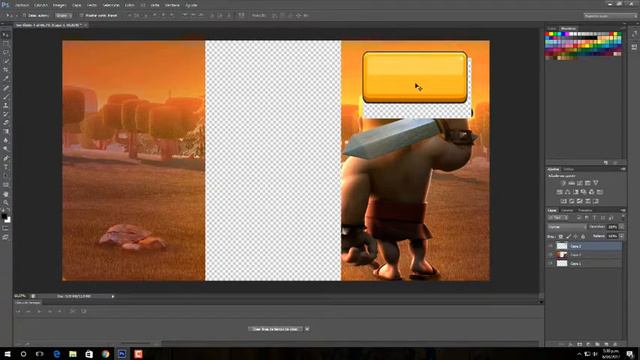Screen dimensions: 640x360
Task: Toggle show transform controls checkbox
Action: 81,16
